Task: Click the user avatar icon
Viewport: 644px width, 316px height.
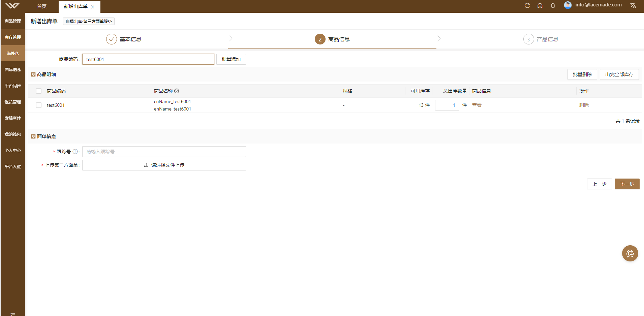Action: click(568, 5)
